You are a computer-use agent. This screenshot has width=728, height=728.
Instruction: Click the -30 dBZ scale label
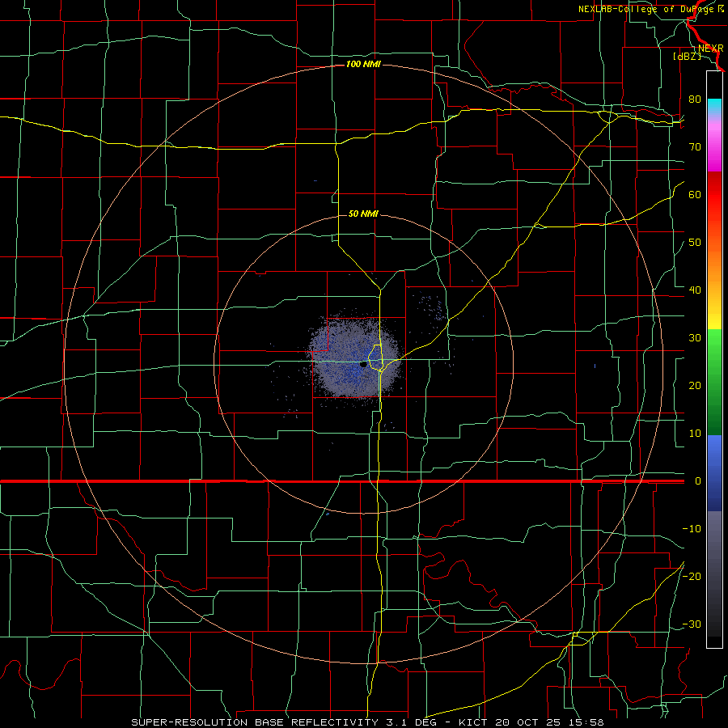click(692, 624)
